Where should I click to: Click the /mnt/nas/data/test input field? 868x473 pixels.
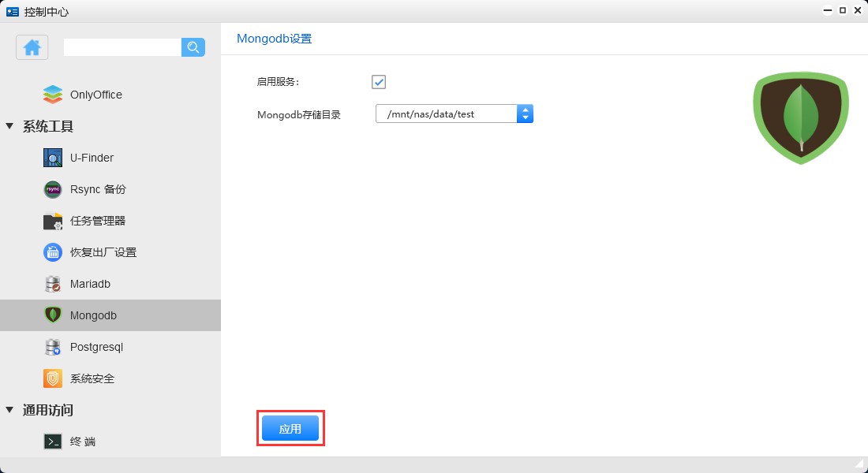(x=446, y=114)
